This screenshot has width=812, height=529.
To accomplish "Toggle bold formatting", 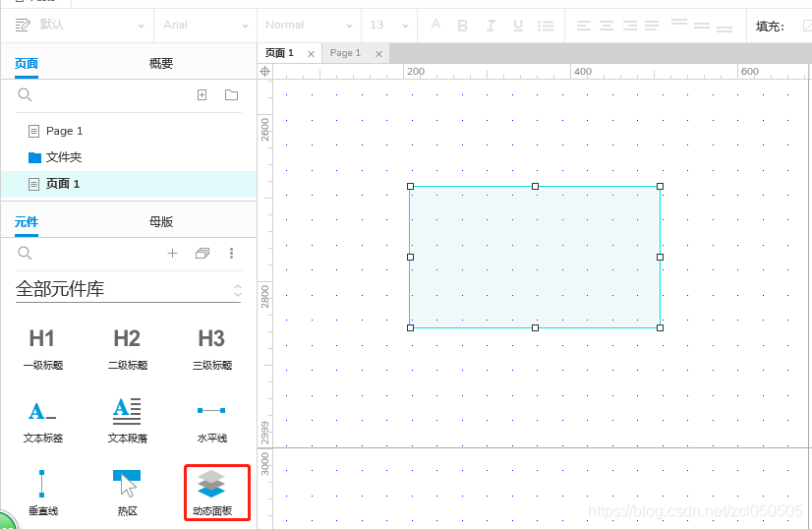I will tap(462, 26).
